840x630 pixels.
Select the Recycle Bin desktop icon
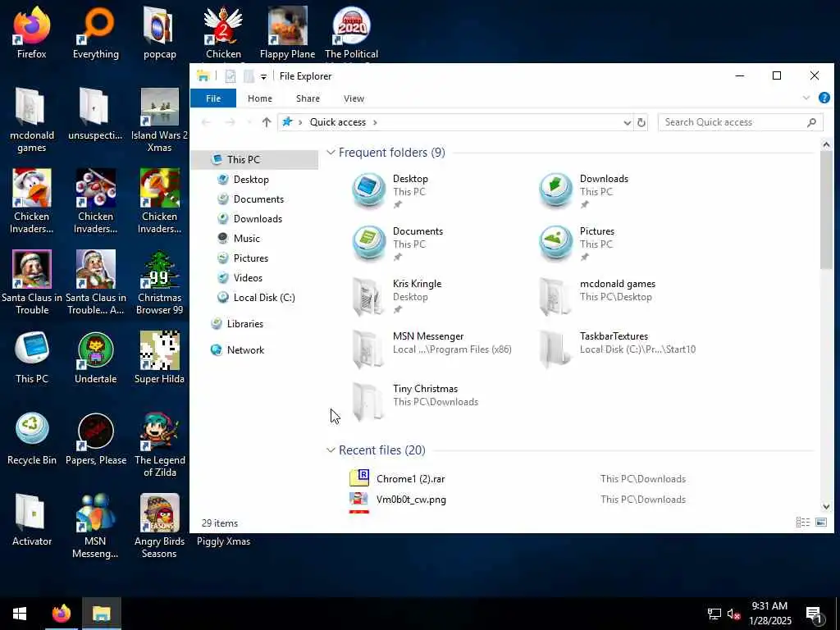32,440
